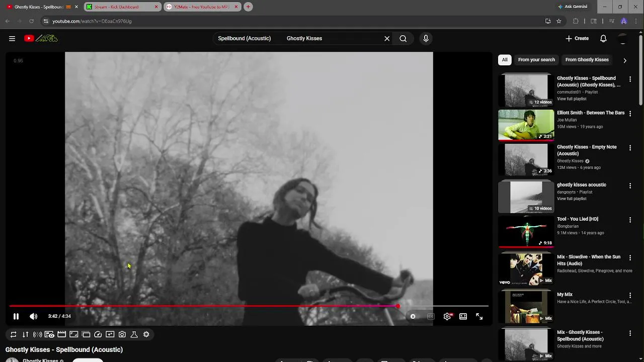Click Ask Gemini button
This screenshot has width=644, height=362.
tap(573, 7)
